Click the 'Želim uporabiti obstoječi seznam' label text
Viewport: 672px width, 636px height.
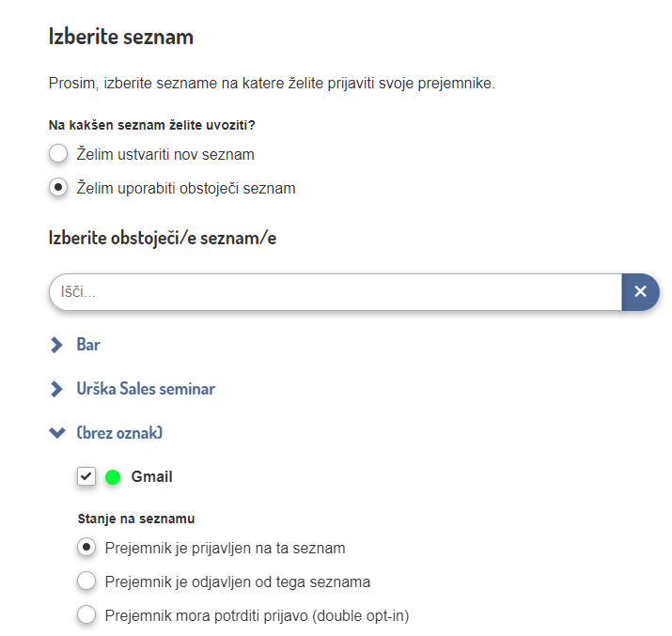186,188
